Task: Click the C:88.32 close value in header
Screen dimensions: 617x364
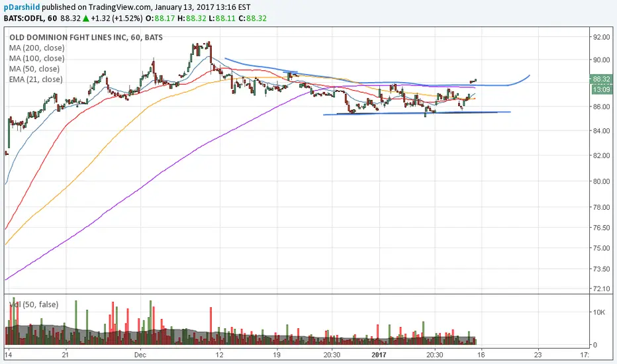Action: pos(253,19)
